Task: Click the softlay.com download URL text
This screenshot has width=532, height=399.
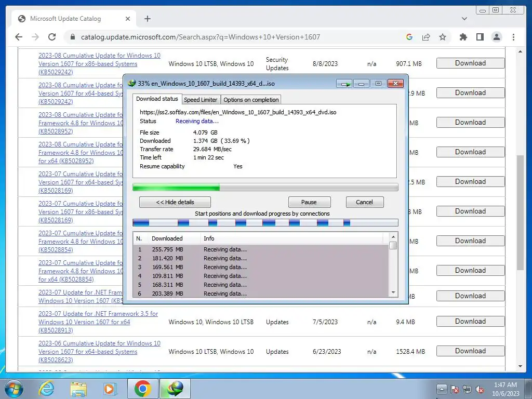Action: pyautogui.click(x=238, y=112)
